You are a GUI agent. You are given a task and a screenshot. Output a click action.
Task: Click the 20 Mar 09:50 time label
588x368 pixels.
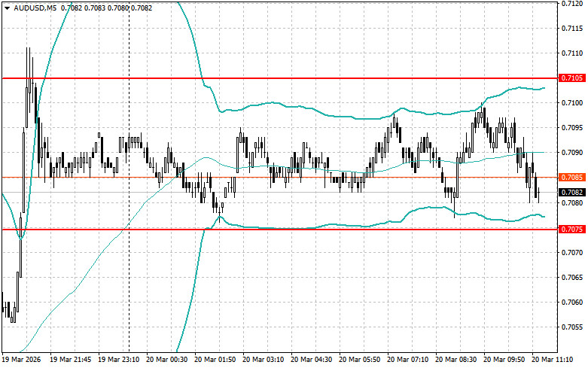click(504, 360)
